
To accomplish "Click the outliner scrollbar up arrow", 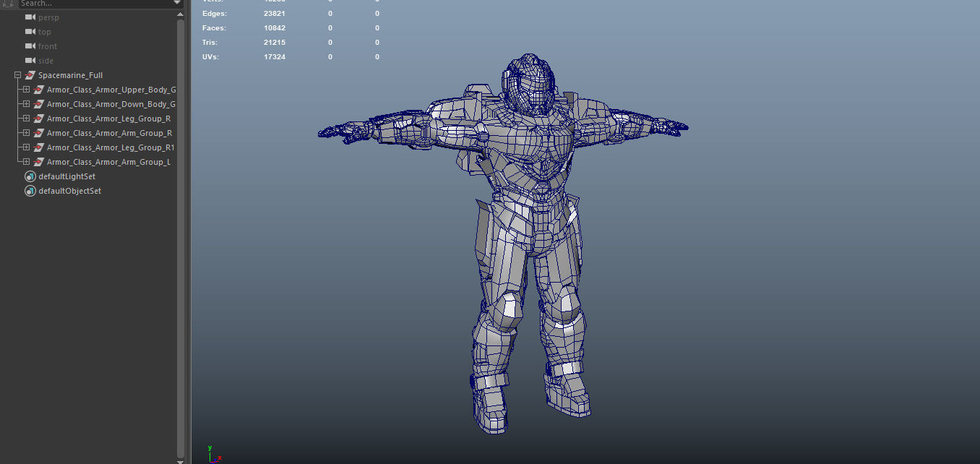I will click(x=181, y=14).
